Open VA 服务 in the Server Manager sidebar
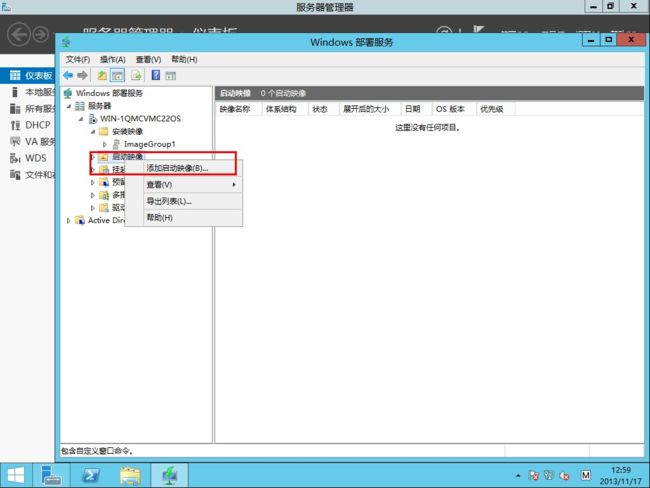Viewport: 650px width, 488px height. pos(27,141)
